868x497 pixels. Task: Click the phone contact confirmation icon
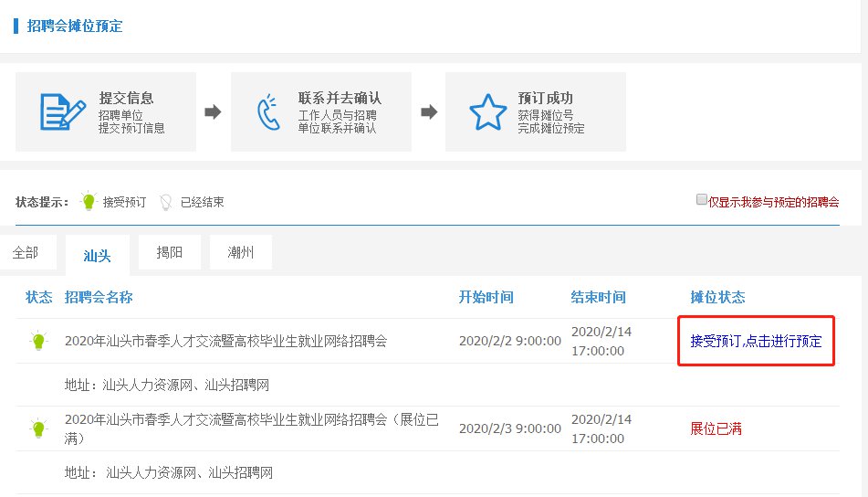coord(268,112)
